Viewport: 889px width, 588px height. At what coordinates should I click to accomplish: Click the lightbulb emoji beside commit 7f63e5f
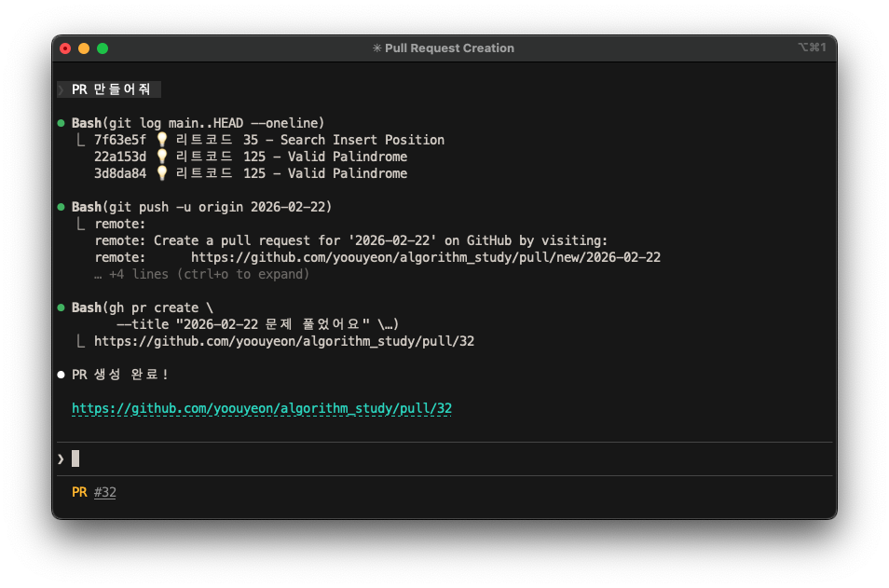(161, 140)
